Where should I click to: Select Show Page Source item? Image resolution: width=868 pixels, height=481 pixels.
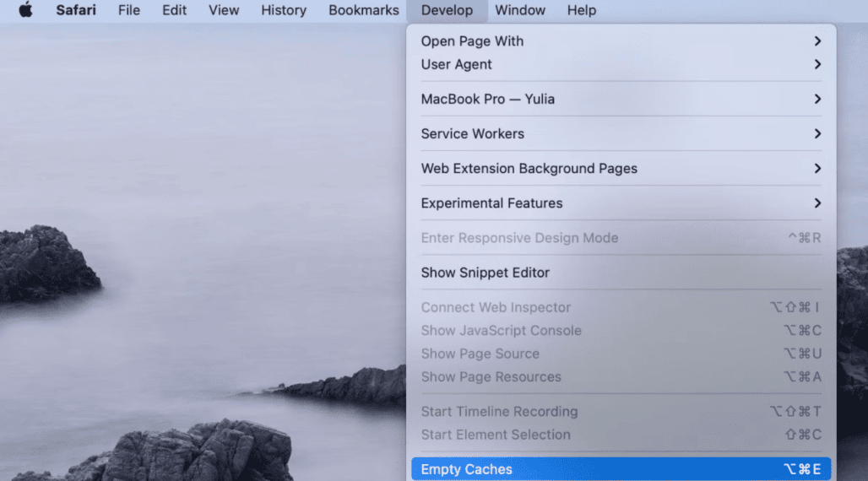pyautogui.click(x=621, y=354)
